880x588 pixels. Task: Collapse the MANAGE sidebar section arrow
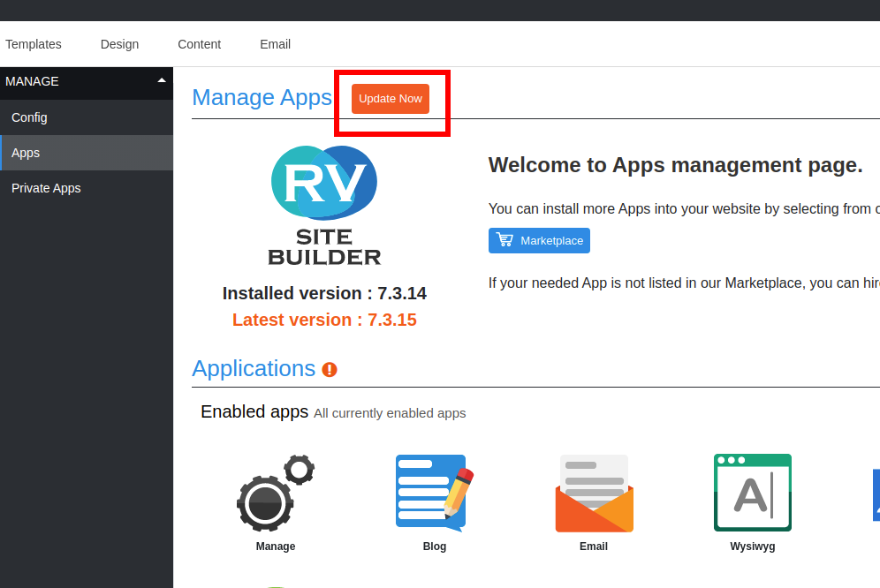(x=162, y=81)
